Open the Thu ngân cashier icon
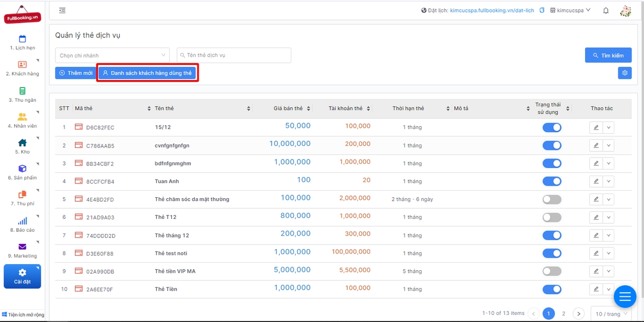The width and height of the screenshot is (644, 322). 22,91
